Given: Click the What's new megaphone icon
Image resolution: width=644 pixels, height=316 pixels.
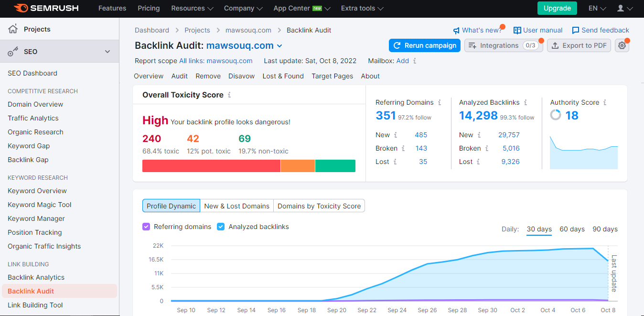Looking at the screenshot, I should pos(457,31).
